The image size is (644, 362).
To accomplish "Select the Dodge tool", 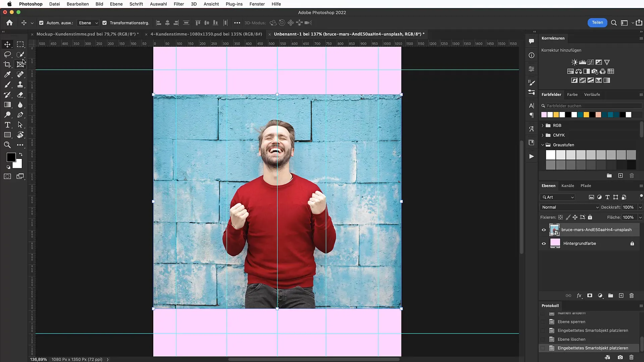I will tap(7, 115).
